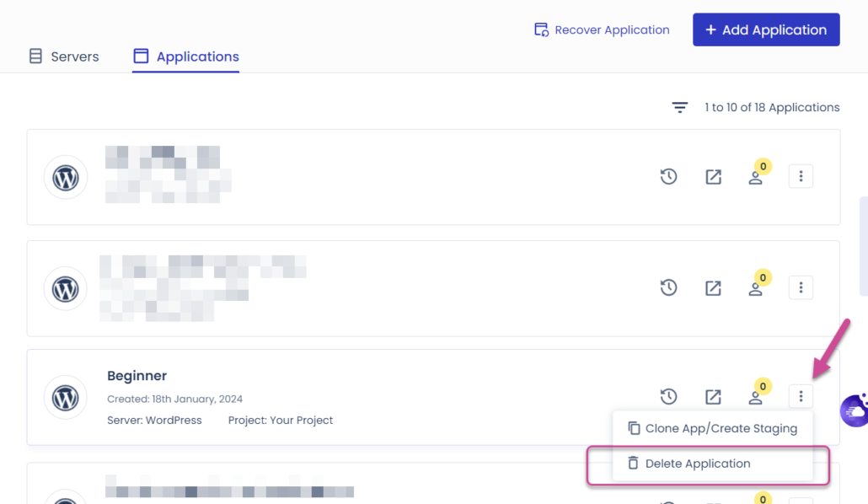Image resolution: width=868 pixels, height=504 pixels.
Task: Click the team member icon on first card
Action: (756, 178)
